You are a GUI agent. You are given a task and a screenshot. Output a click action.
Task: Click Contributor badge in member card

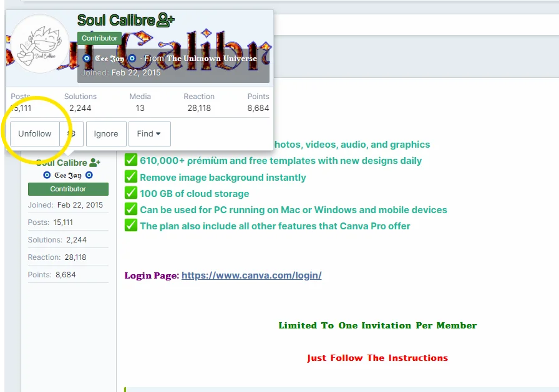[x=99, y=38]
